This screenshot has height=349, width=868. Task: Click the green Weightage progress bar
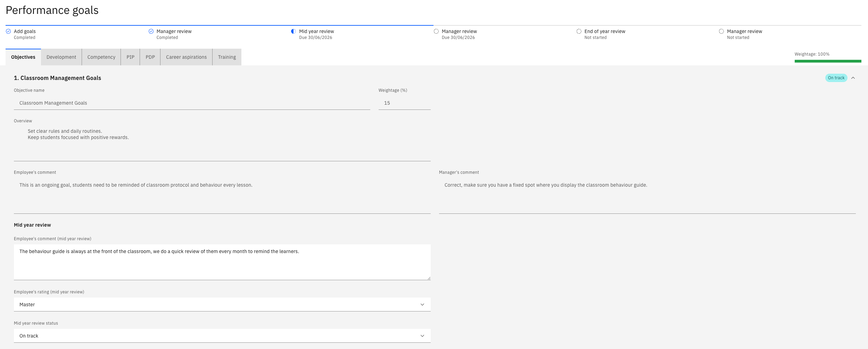[828, 61]
